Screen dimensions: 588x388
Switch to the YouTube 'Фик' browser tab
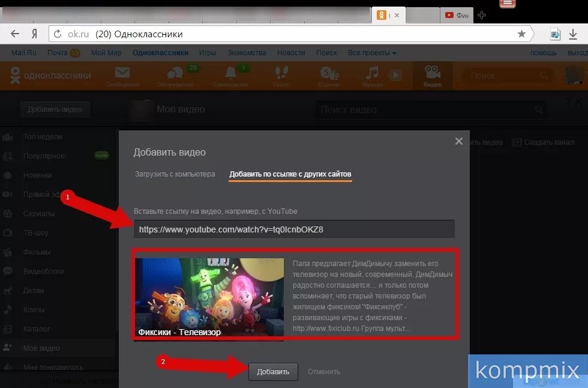(x=457, y=16)
